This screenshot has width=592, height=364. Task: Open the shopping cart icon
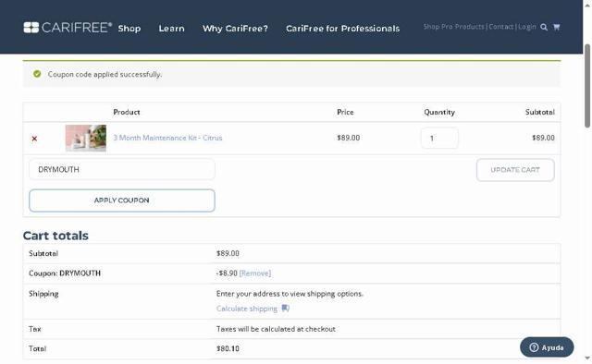[x=556, y=27]
